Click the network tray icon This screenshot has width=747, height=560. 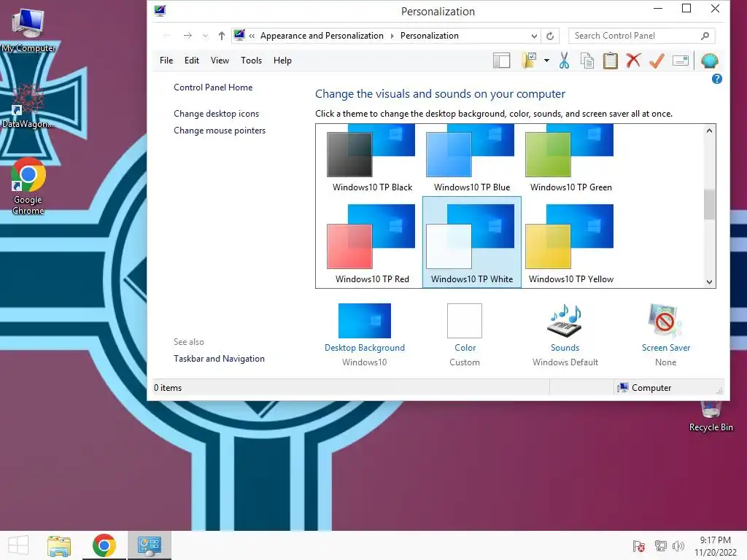[x=660, y=546]
